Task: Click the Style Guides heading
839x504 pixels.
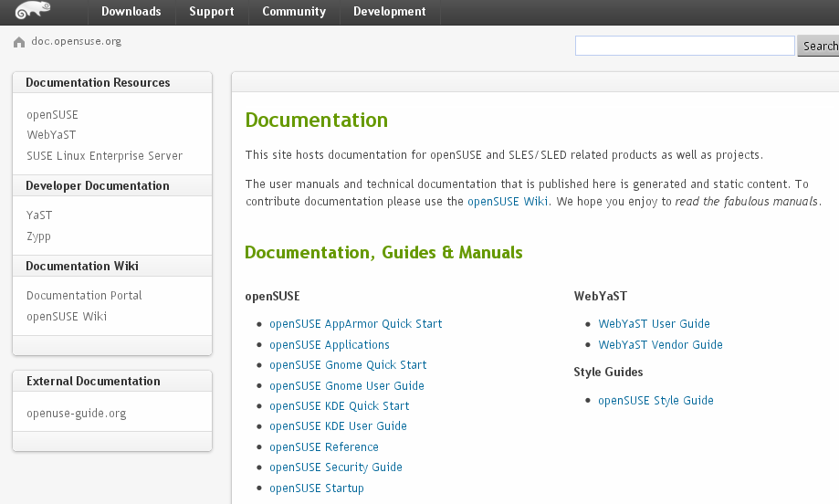Action: (608, 373)
